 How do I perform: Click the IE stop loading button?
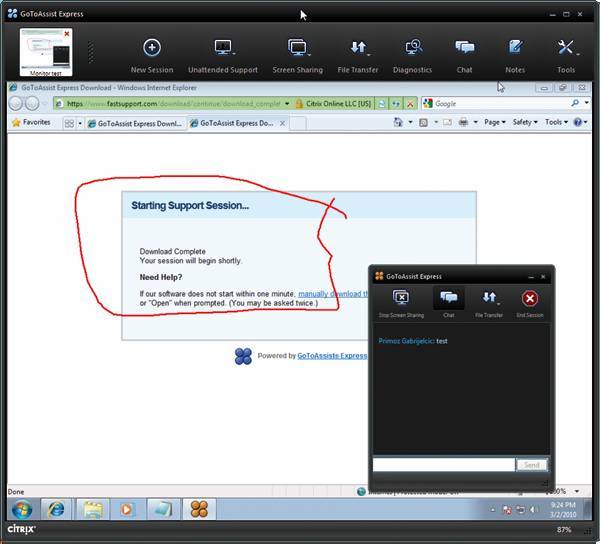point(410,104)
